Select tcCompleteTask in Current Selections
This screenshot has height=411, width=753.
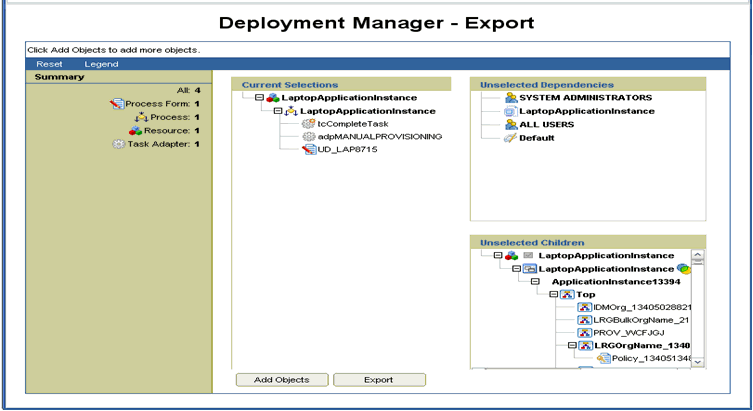[352, 124]
